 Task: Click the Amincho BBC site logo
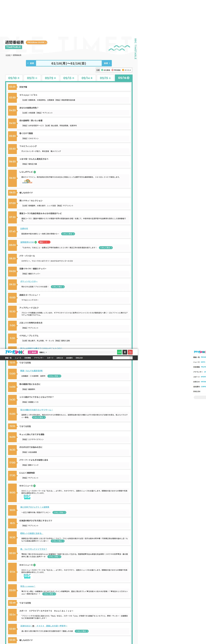pos(14,352)
